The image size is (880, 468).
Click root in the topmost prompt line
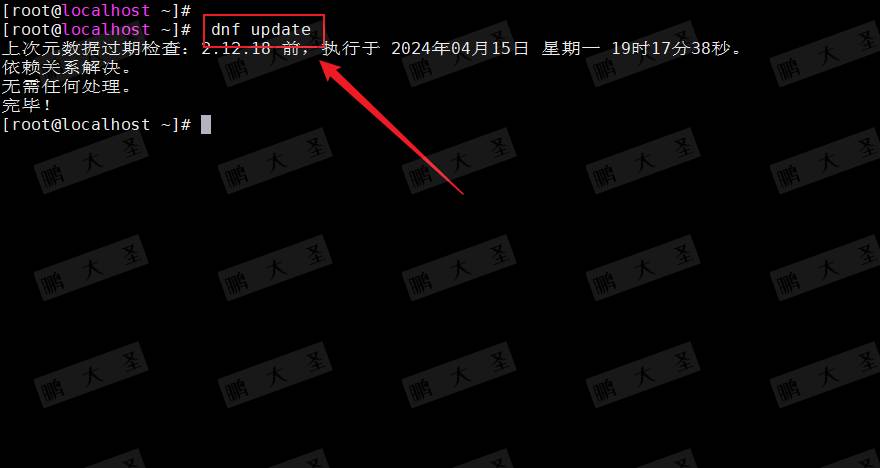point(31,10)
